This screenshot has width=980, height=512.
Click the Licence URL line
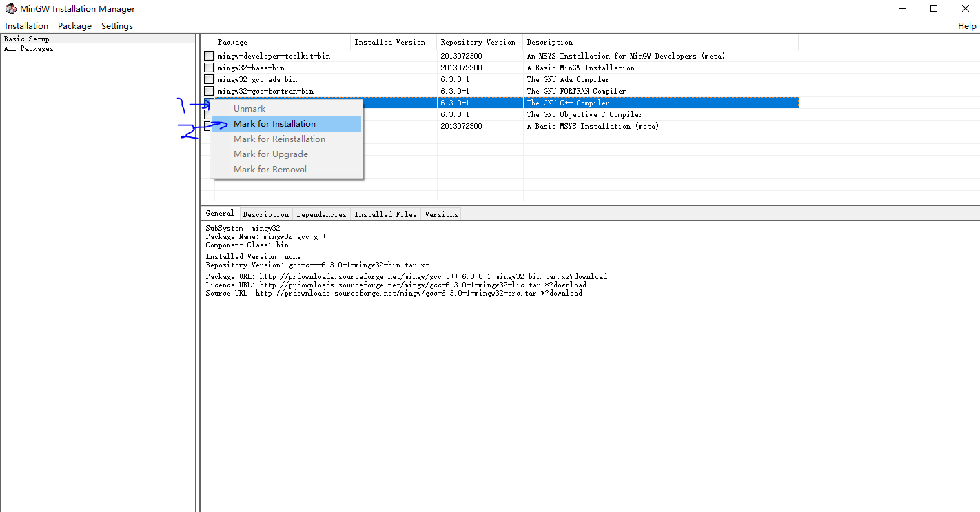[396, 285]
